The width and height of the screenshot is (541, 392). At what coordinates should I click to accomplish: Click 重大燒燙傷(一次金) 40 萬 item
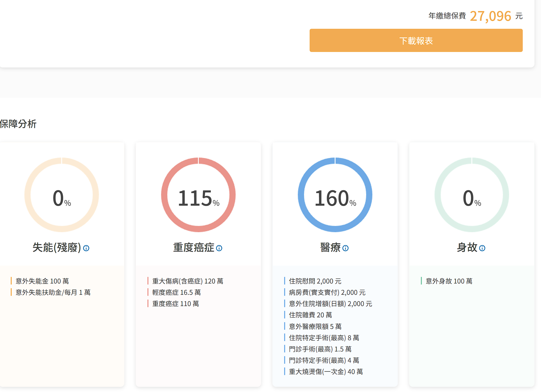point(326,372)
